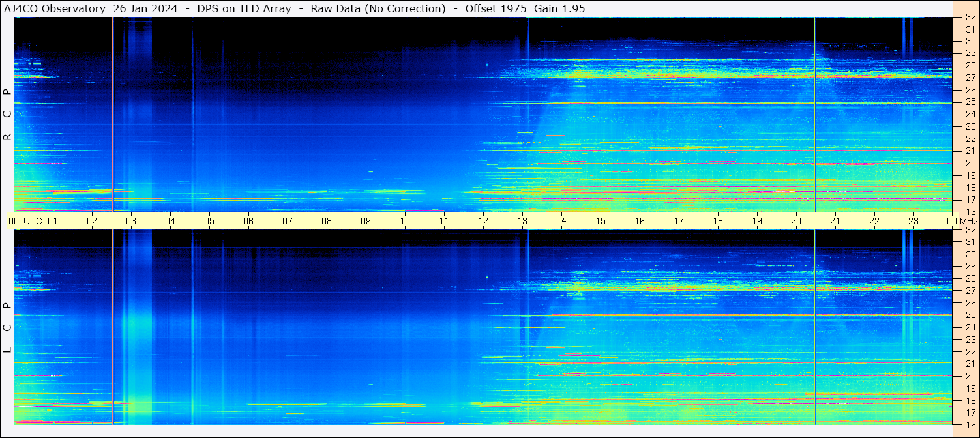Click hour label 10 on the time axis

pos(405,221)
